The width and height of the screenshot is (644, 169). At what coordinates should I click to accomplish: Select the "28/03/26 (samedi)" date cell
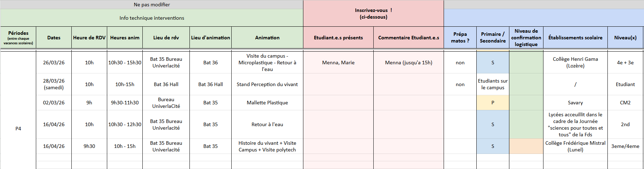[54, 84]
